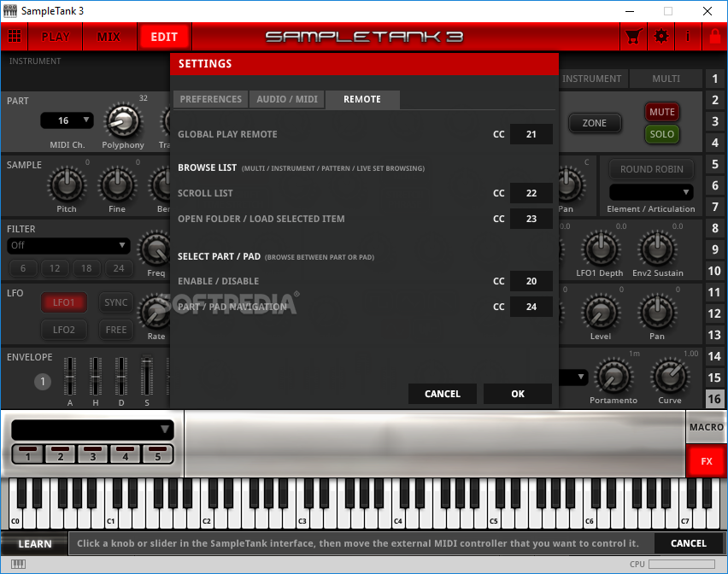Enable LFO2

(x=63, y=330)
